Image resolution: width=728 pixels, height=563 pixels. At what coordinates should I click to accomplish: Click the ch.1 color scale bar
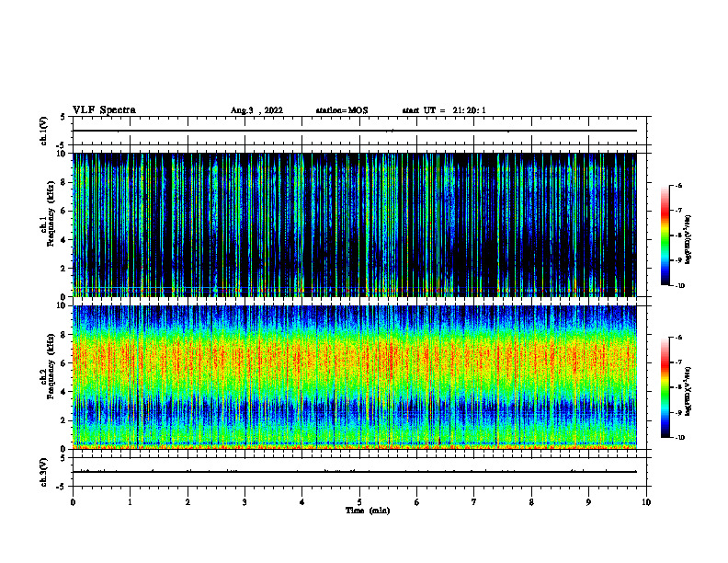tap(665, 236)
